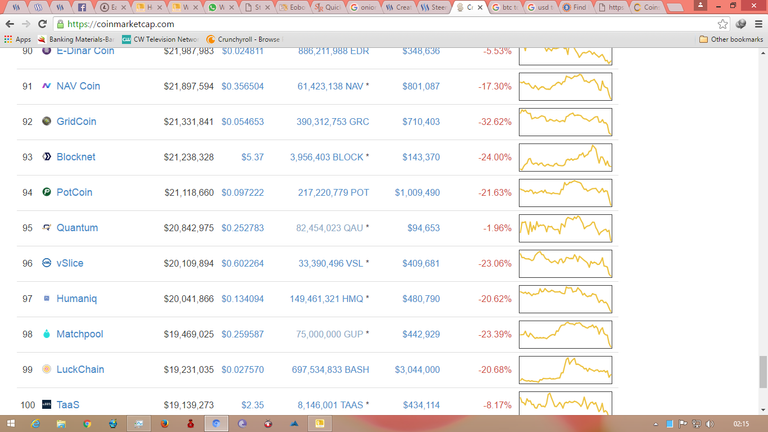Open the Blocknet link
Viewport: 768px width, 432px height.
point(76,157)
